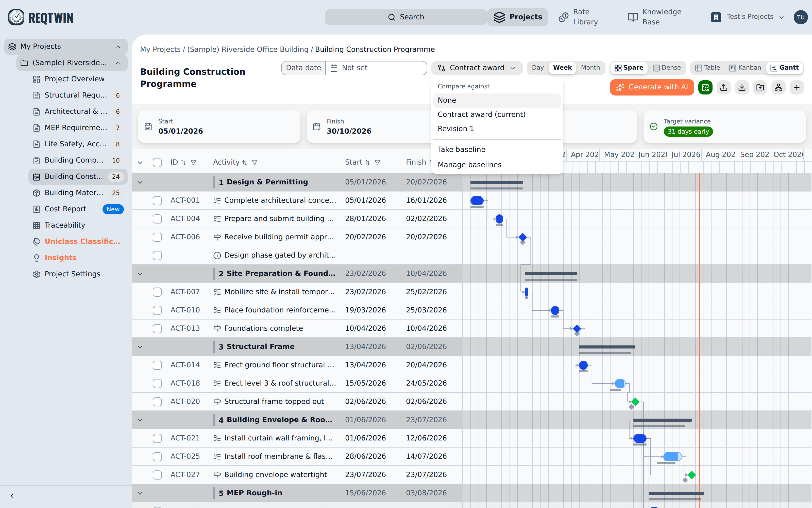Follow My Projects breadcrumb link
Viewport: 812px width, 508px height.
(160, 50)
